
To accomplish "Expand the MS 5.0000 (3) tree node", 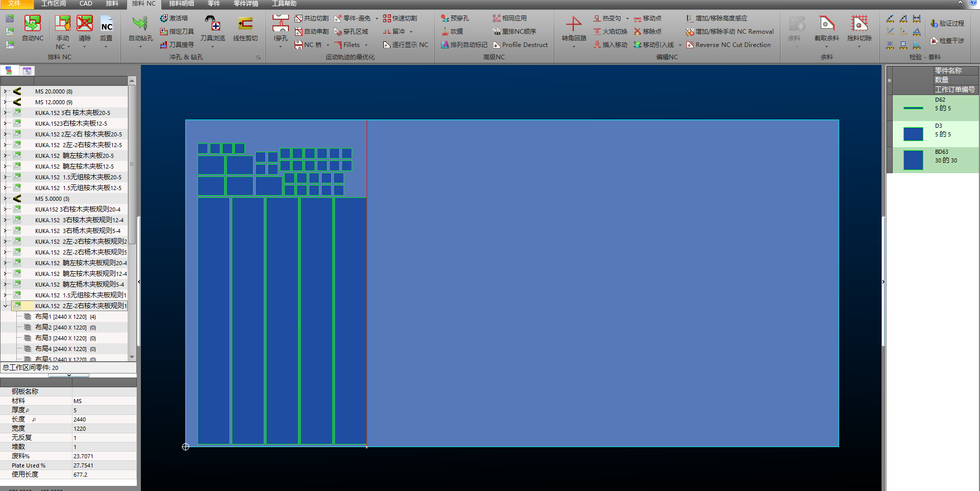I will (x=5, y=199).
